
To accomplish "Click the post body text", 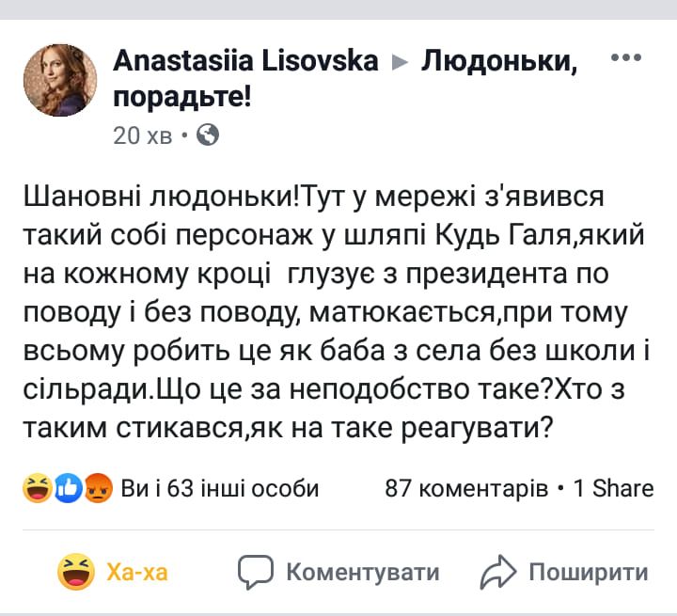I will [x=337, y=312].
